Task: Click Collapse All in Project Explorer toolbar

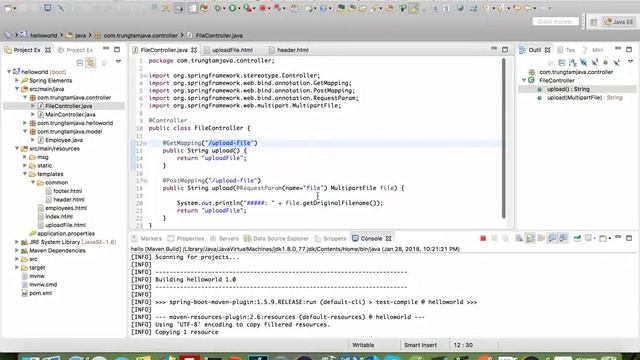Action: pyautogui.click(x=80, y=62)
